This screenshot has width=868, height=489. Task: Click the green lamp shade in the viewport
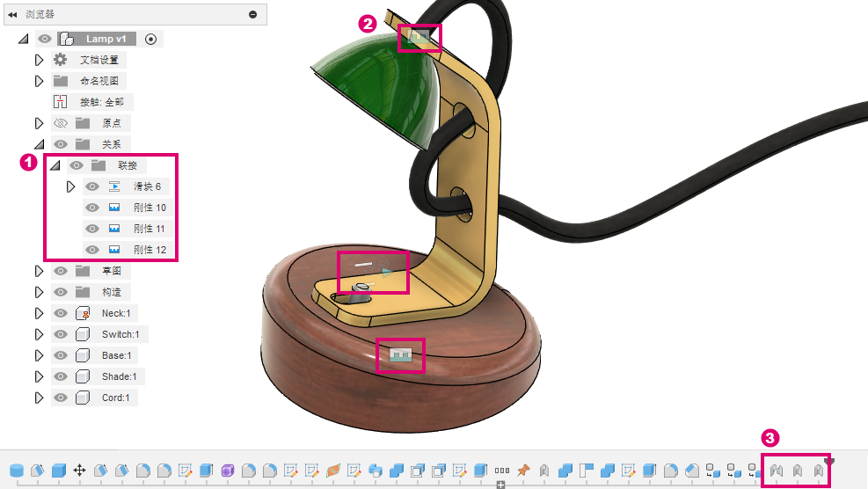coord(382,86)
